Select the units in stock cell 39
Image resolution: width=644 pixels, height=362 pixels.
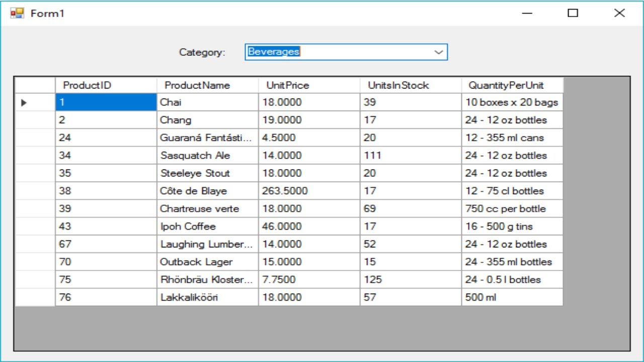tap(411, 102)
